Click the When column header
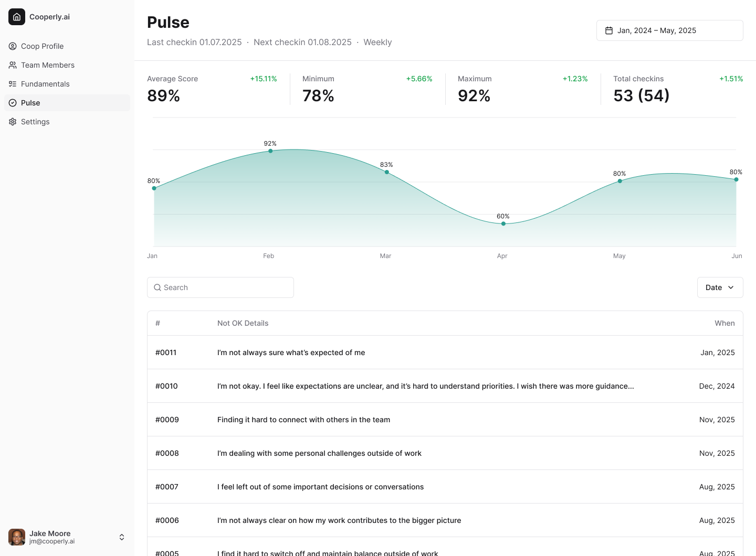This screenshot has height=556, width=756. point(725,323)
